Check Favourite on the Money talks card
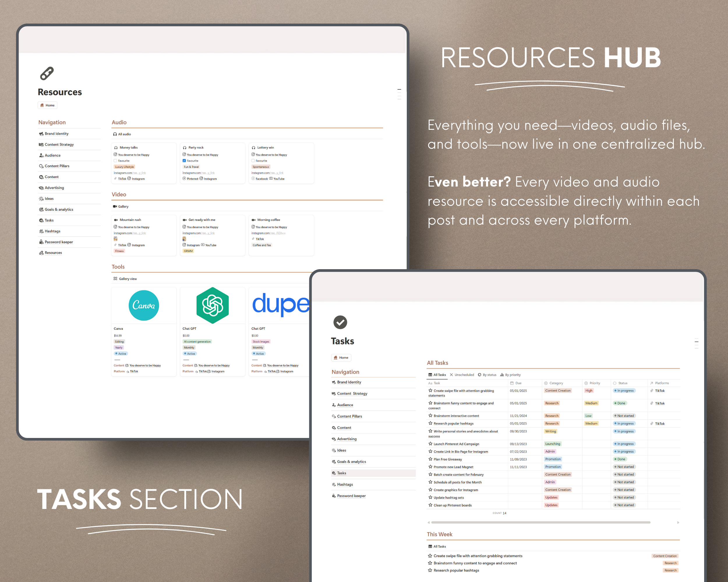The height and width of the screenshot is (582, 728). point(116,161)
